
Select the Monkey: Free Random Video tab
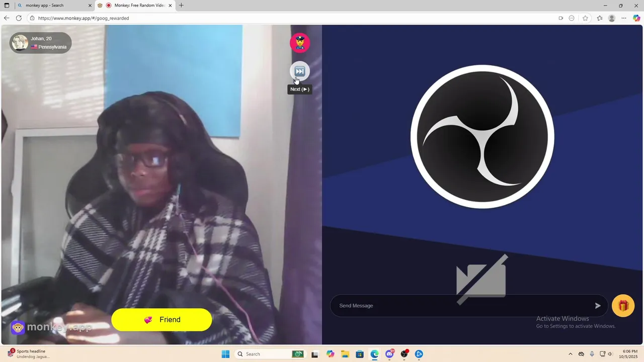(135, 6)
